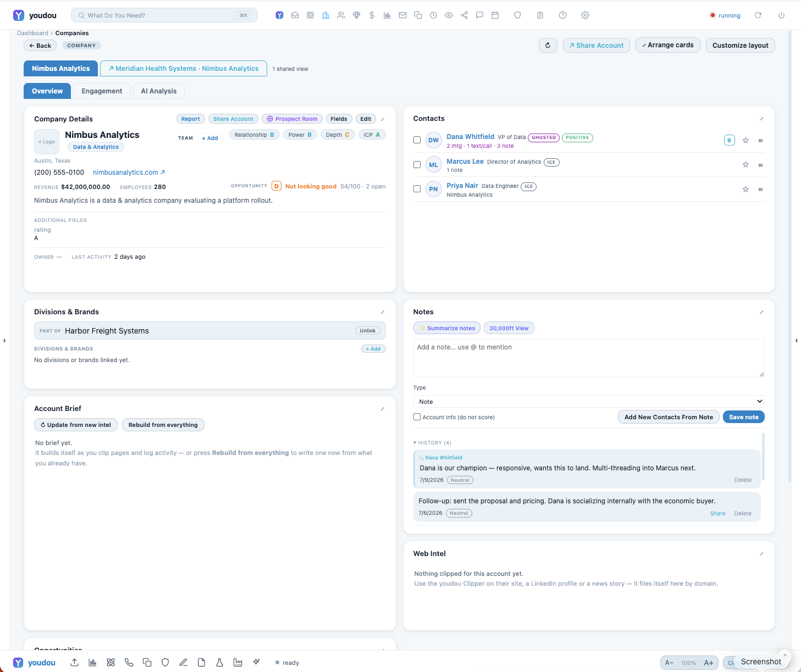Open the chat bubble icon
The image size is (801, 672).
pyautogui.click(x=479, y=15)
